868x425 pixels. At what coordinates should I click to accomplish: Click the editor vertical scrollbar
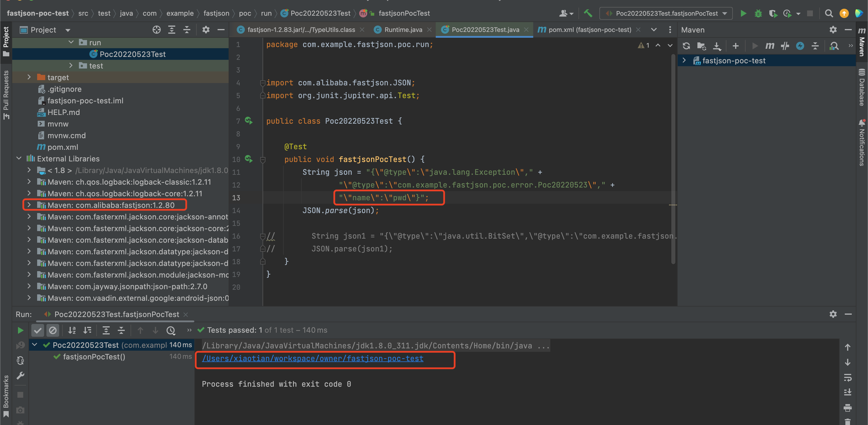(x=673, y=159)
